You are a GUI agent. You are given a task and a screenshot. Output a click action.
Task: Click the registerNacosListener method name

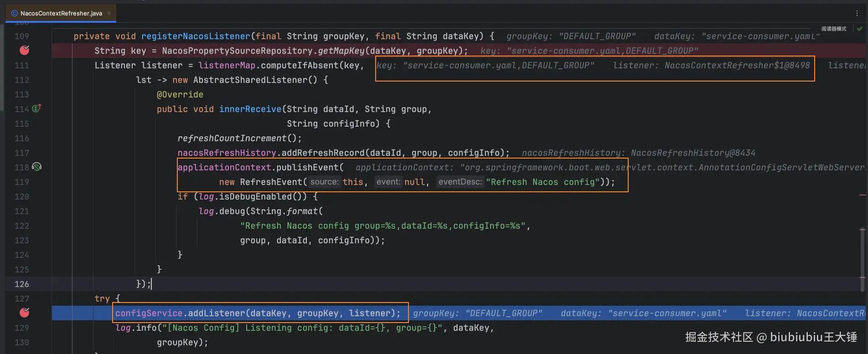[x=196, y=36]
